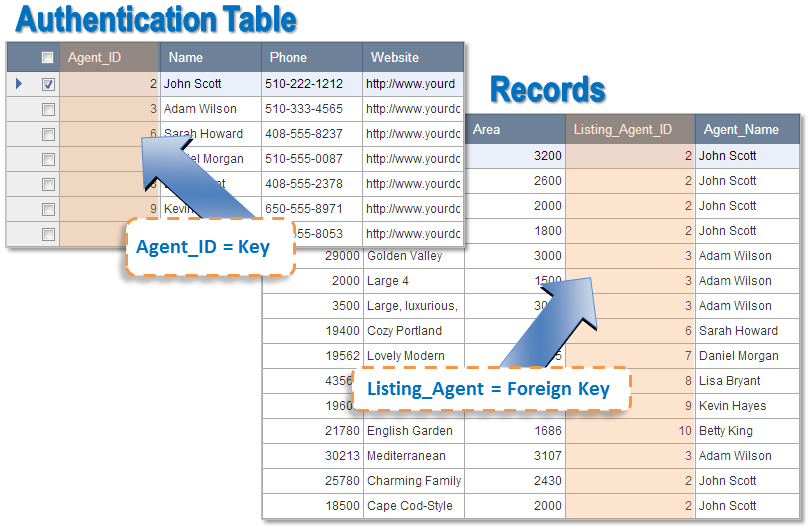Open the website link in the 510-555-0087 row
Image resolution: width=809 pixels, height=530 pixels.
[x=413, y=159]
